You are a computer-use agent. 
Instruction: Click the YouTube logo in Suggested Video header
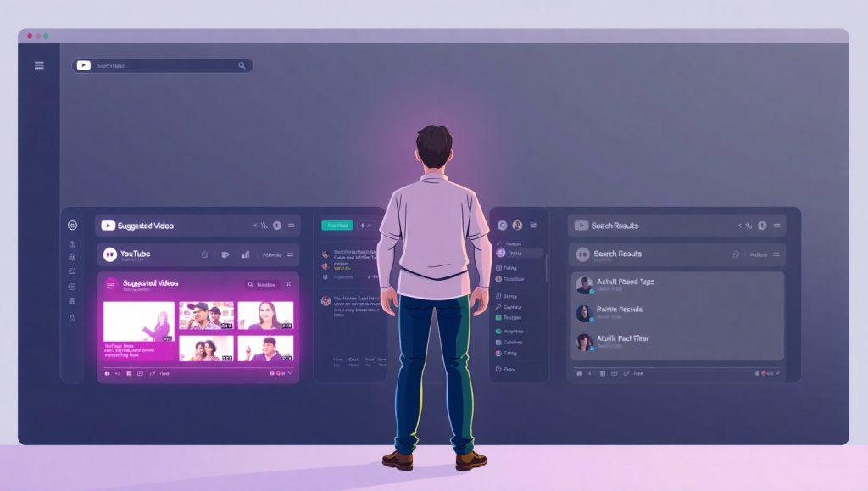point(108,226)
